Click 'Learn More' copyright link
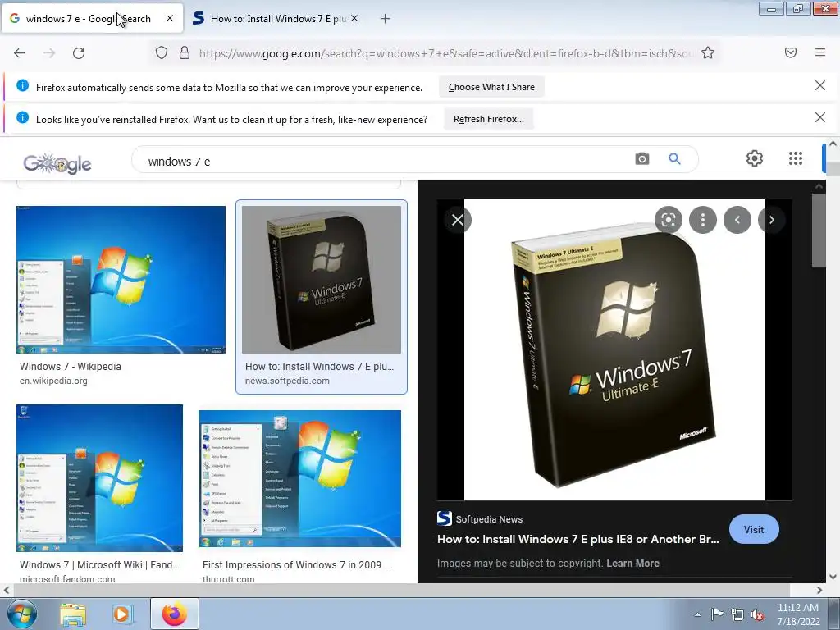The width and height of the screenshot is (840, 630). click(x=632, y=563)
